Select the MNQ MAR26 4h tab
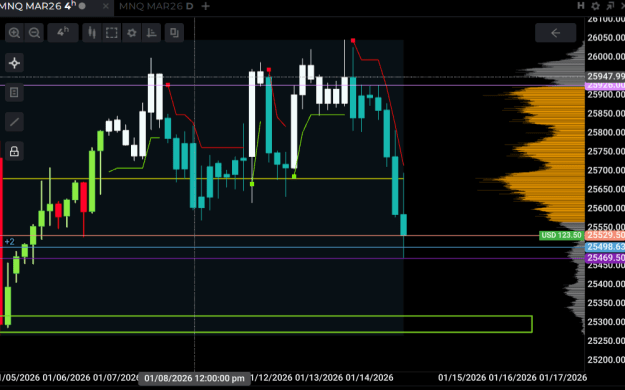Viewport: 625px width, 390px height. 38,6
